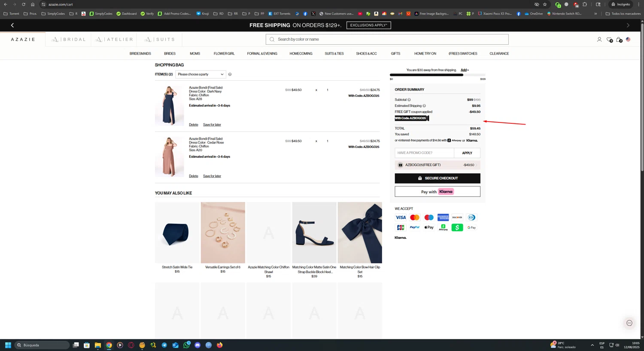
Task: Open the Dark Navy dress thumbnail
Action: pos(170,106)
